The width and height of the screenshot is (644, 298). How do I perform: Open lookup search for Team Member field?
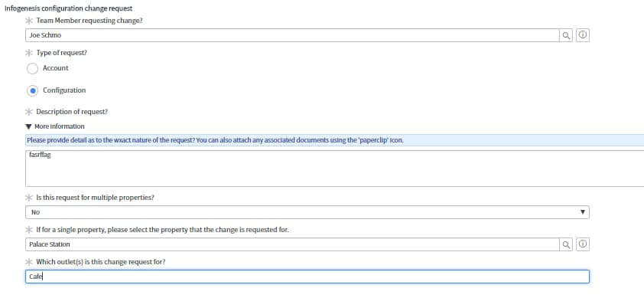point(566,35)
